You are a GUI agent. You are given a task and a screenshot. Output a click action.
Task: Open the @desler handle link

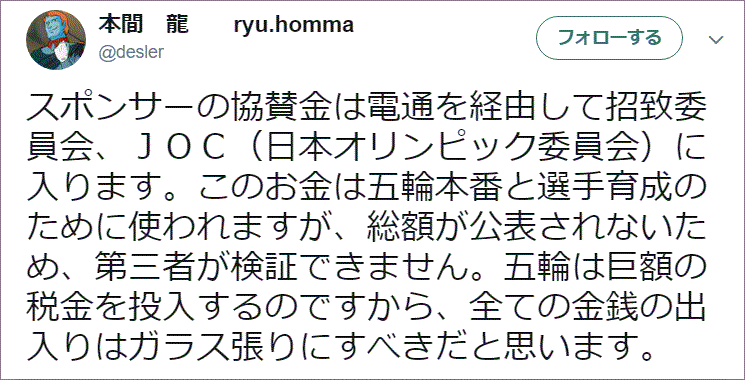click(x=131, y=53)
